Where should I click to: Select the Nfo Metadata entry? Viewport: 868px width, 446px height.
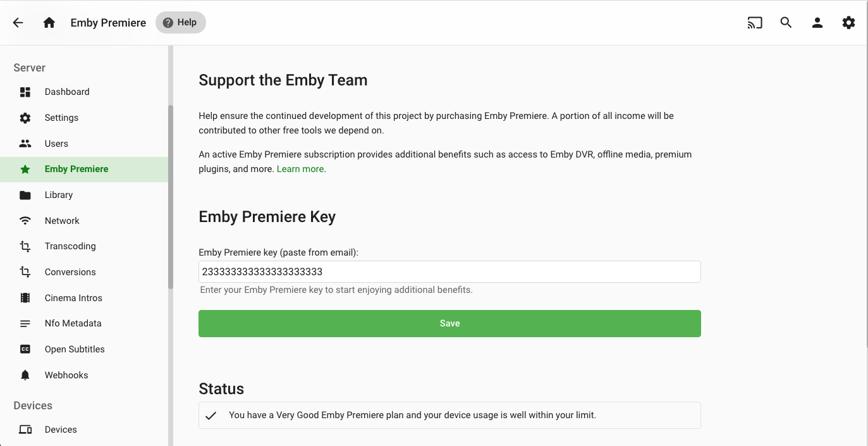(x=84, y=323)
